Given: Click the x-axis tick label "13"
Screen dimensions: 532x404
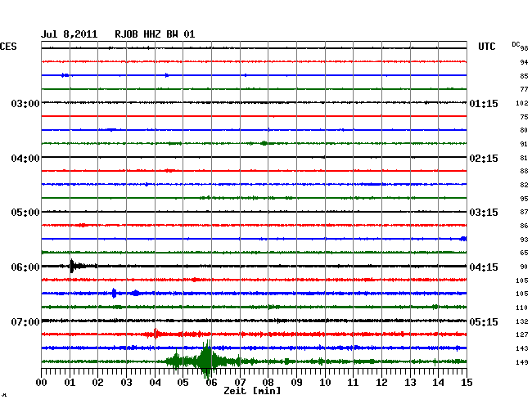Looking at the screenshot, I should pos(410,382).
